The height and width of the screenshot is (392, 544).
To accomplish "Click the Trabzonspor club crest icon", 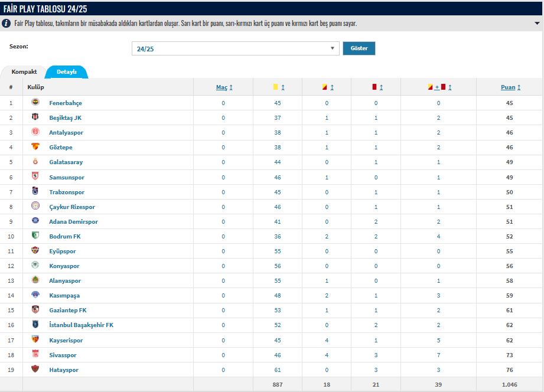I will tap(35, 191).
